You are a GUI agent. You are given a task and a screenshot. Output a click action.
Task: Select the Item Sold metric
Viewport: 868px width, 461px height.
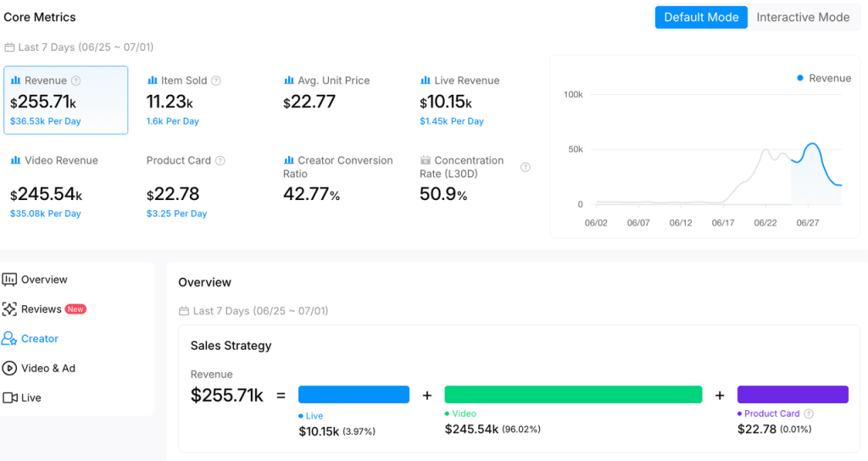(184, 100)
